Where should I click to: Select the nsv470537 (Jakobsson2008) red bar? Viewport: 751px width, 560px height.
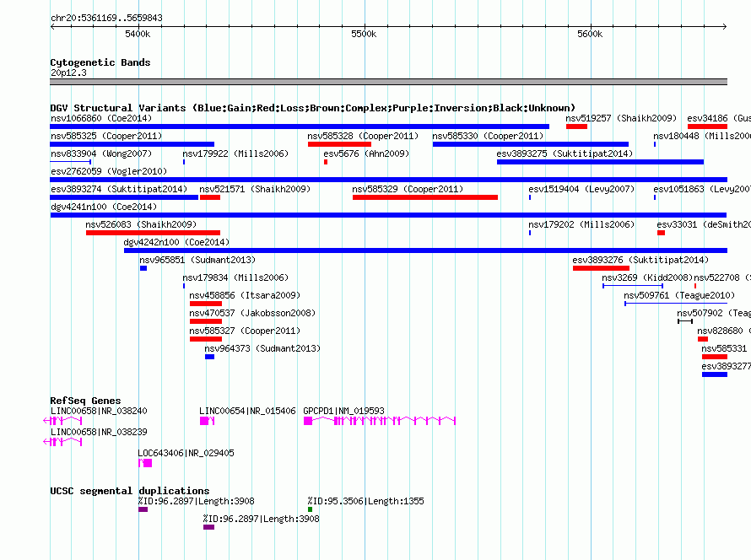pos(206,321)
